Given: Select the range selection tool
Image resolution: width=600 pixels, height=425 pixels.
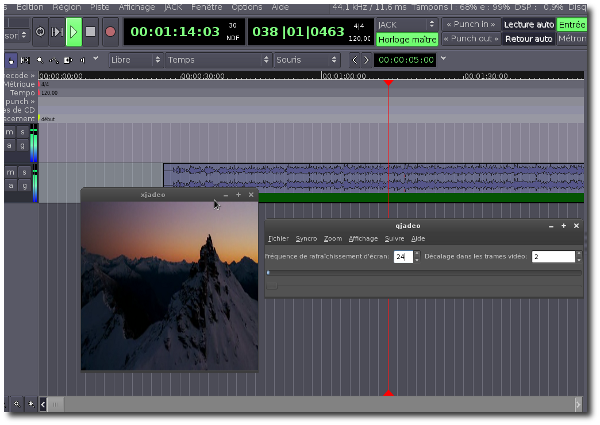Looking at the screenshot, I should [x=26, y=60].
